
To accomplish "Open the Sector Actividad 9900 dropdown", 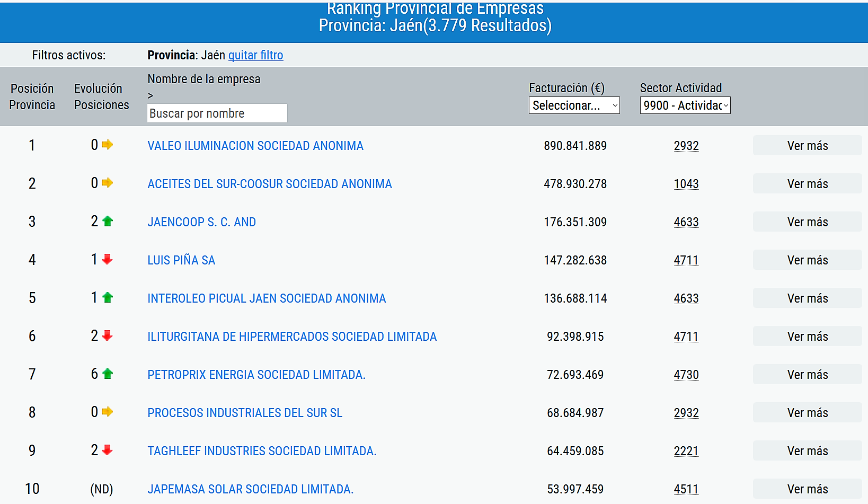I will tap(685, 105).
